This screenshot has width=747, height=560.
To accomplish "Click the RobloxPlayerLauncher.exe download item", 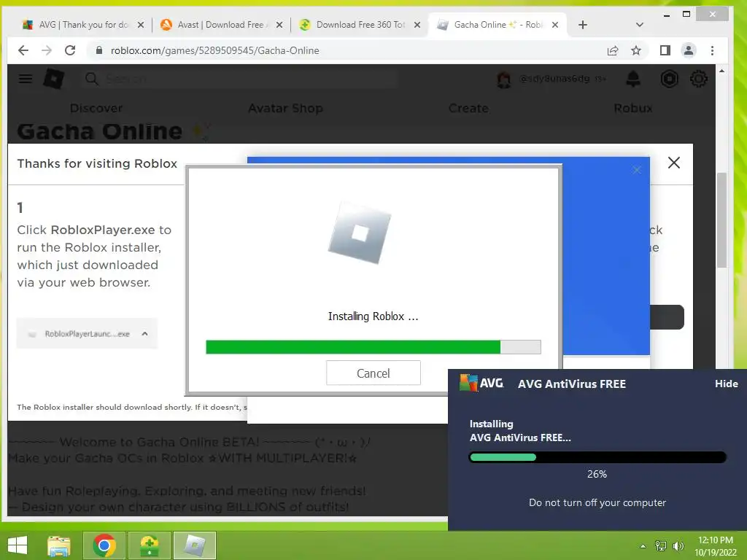I will click(88, 334).
